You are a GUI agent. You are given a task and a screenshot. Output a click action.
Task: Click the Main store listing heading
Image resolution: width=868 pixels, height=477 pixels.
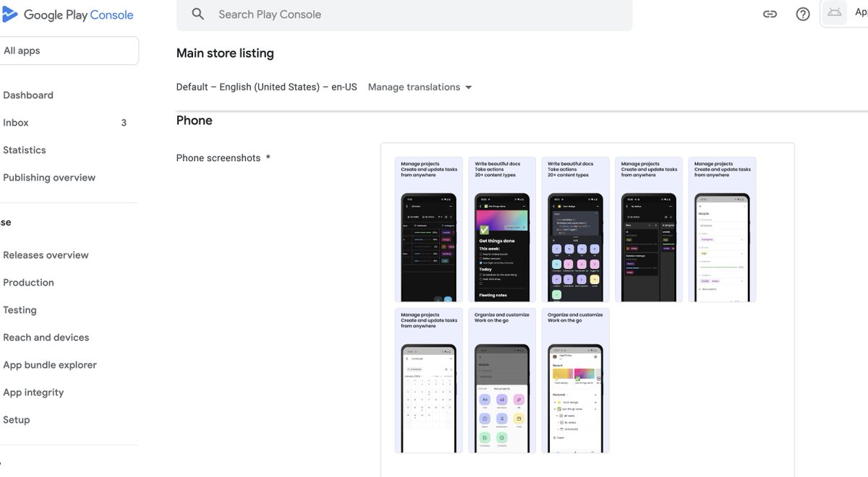click(x=225, y=53)
